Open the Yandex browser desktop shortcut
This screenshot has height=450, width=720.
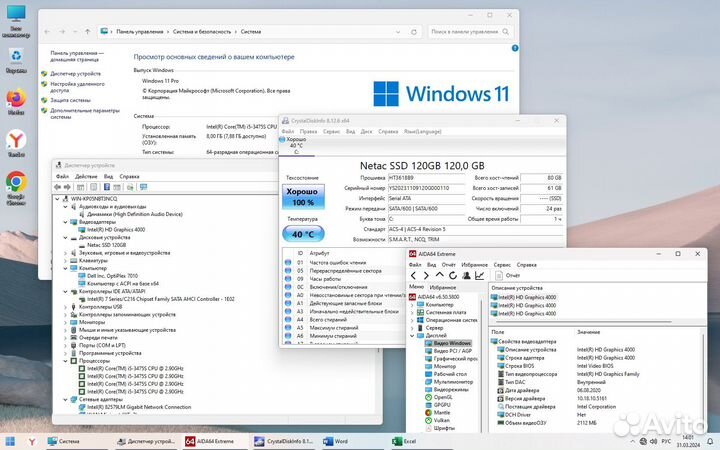click(x=16, y=144)
